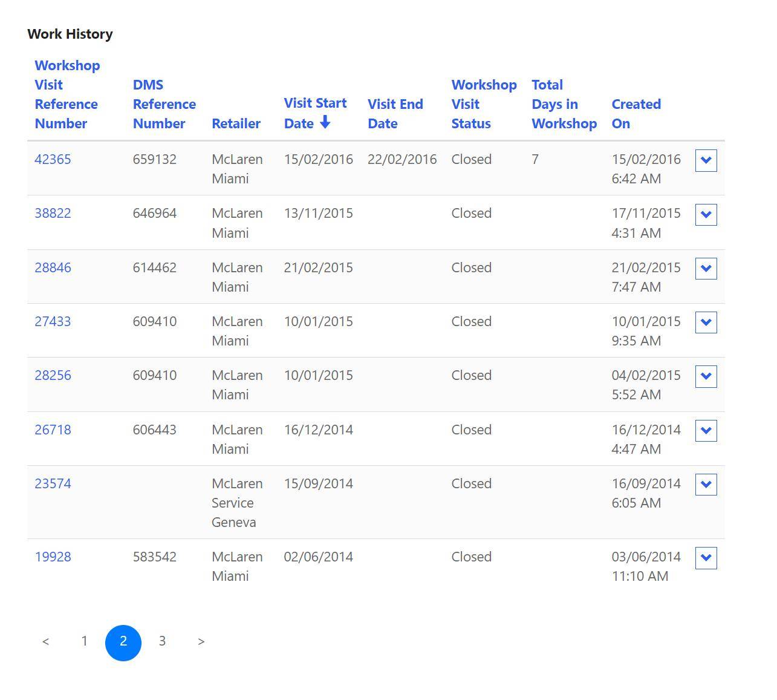Sort by Workshop Visit Reference Number
The width and height of the screenshot is (777, 700).
tap(67, 94)
